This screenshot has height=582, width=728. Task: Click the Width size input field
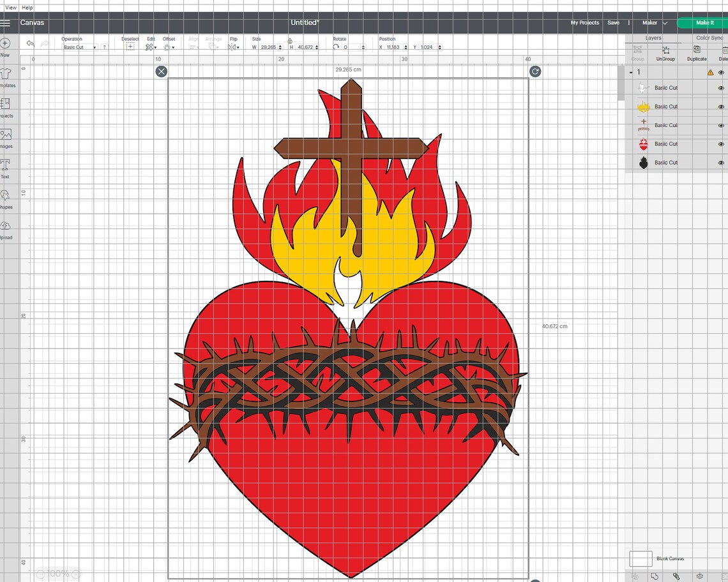(267, 47)
